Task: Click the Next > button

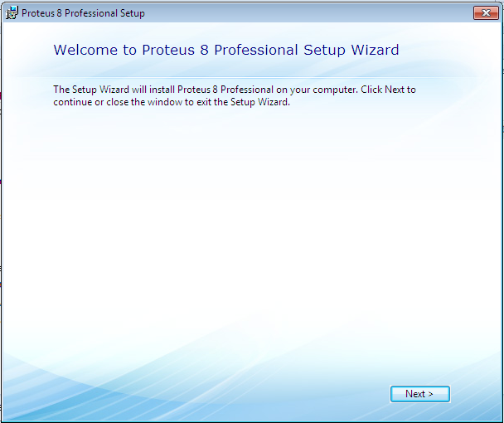Action: point(419,394)
